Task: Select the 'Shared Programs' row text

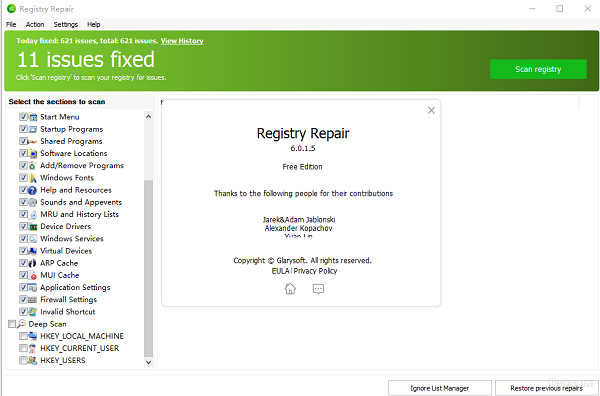Action: 72,142
